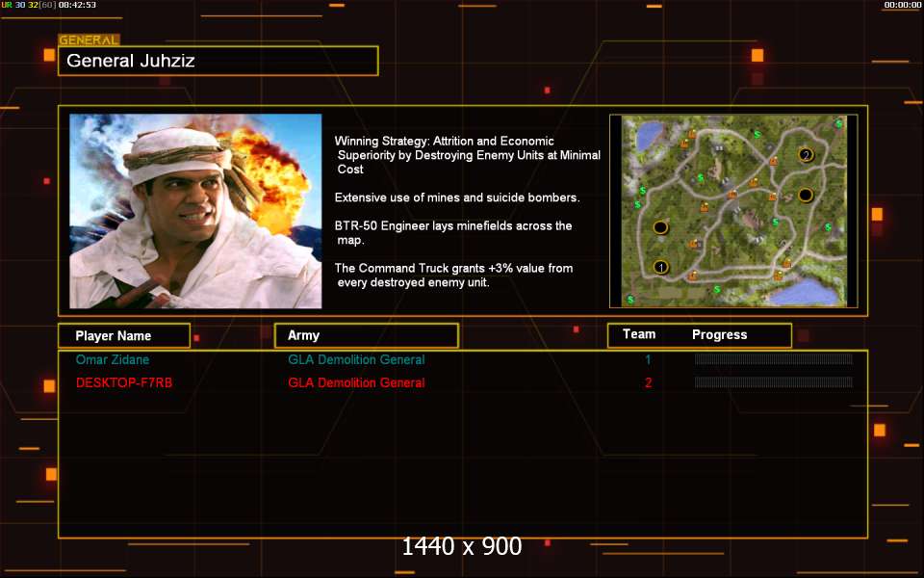
Task: Click team number 2 for DESKTOP-F7RB
Action: 648,382
